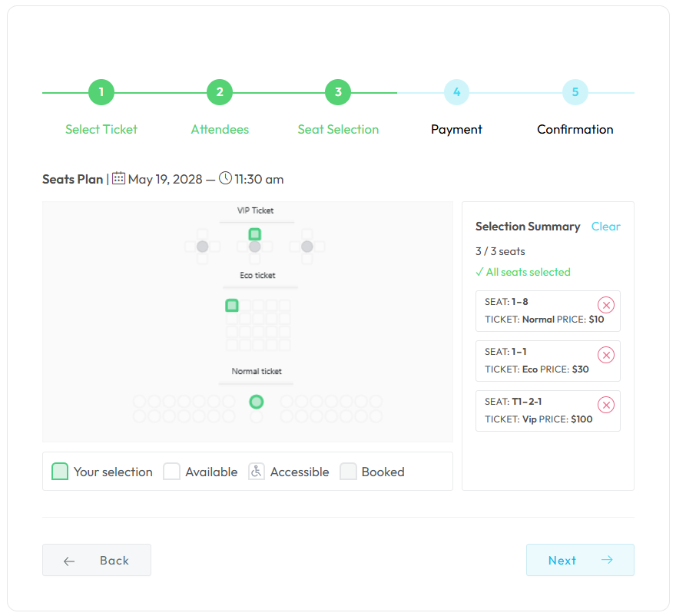The image size is (676, 616).
Task: Click the calendar icon beside the date
Action: (x=118, y=178)
